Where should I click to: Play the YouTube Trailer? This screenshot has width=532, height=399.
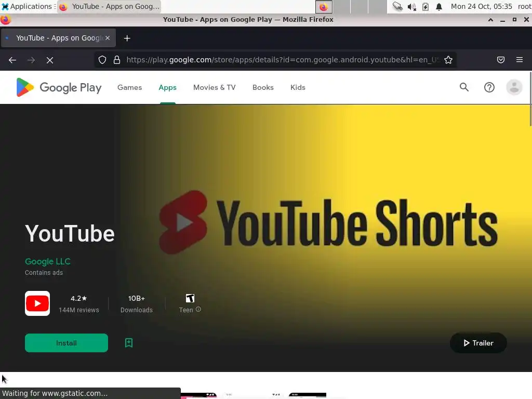[478, 343]
